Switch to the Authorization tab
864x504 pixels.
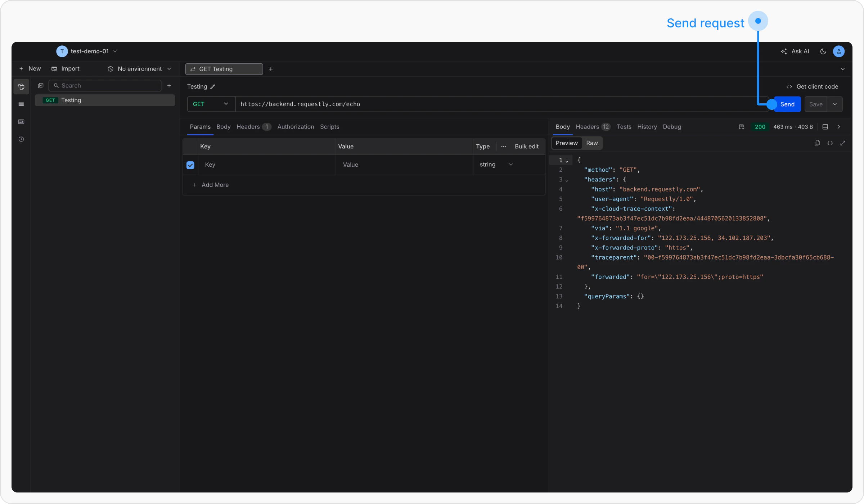[296, 127]
